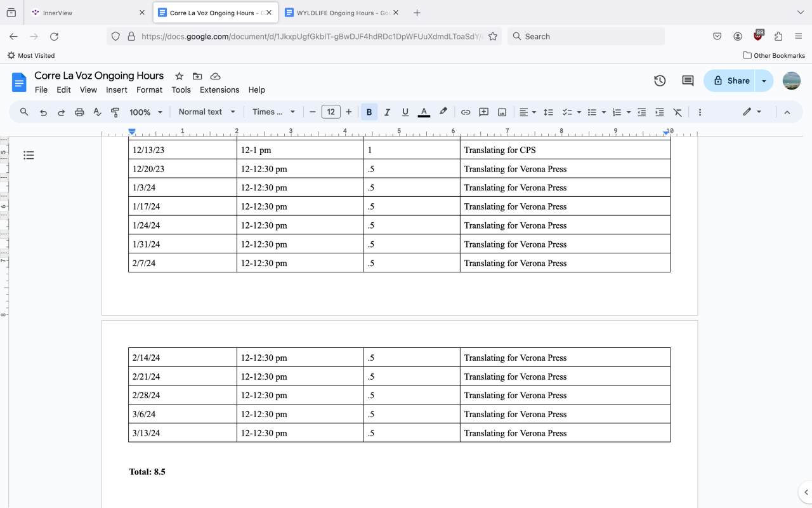Open the comments panel icon
The image size is (812, 508).
point(688,81)
